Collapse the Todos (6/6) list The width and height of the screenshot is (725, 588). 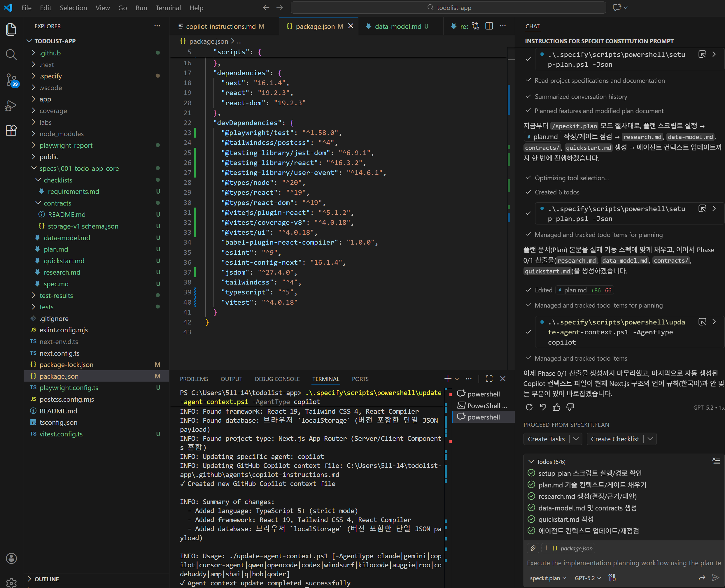[531, 462]
